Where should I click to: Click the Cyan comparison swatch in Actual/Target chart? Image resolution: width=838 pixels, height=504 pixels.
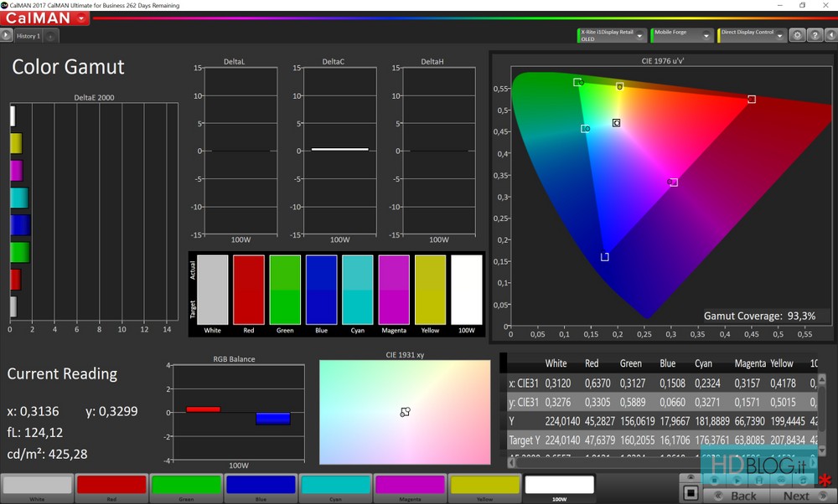click(358, 290)
